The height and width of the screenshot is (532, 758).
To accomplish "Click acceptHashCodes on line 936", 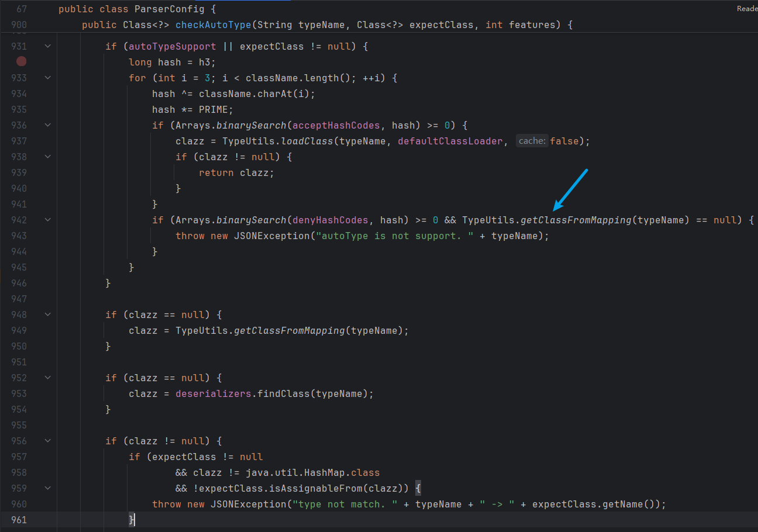I will point(336,125).
